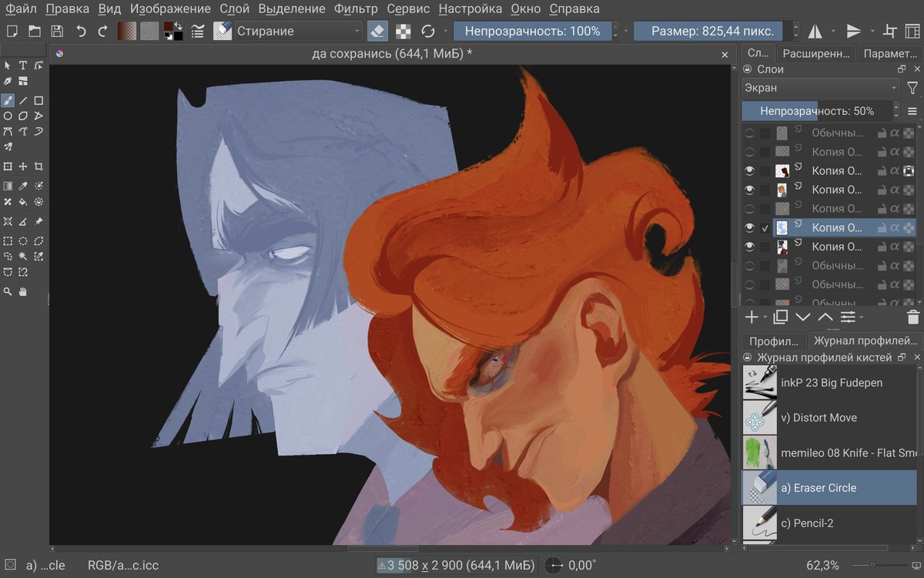Delete the layer with the trash icon
Viewport: 924px width, 578px height.
click(912, 317)
